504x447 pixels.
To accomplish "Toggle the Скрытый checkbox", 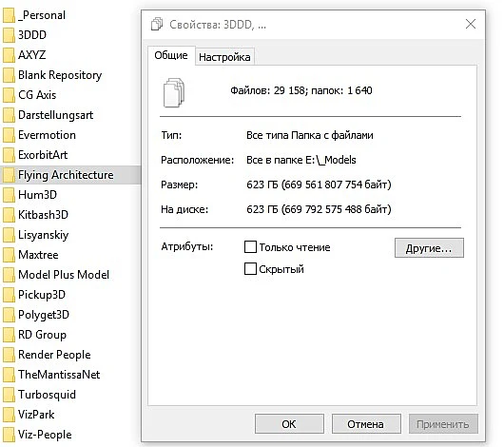I will tap(250, 268).
